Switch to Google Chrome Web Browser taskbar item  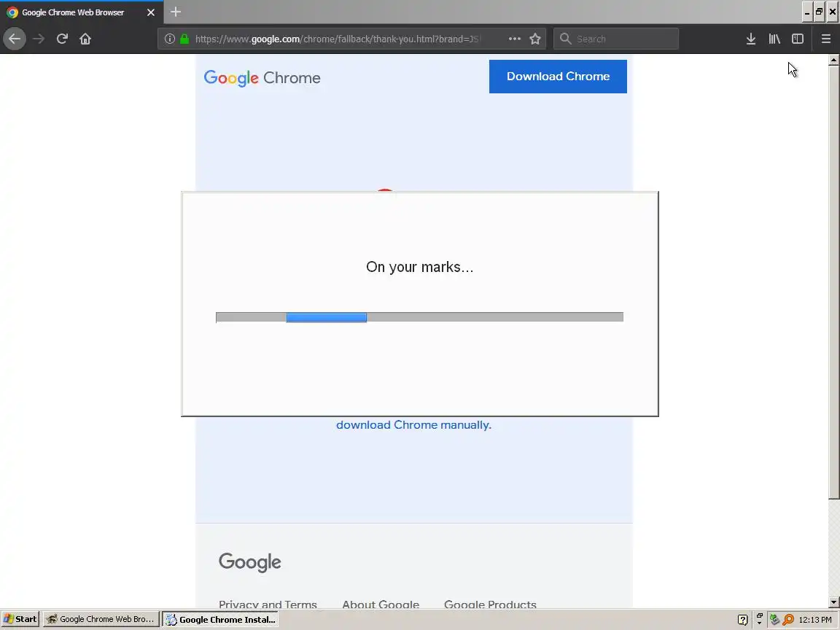(101, 619)
